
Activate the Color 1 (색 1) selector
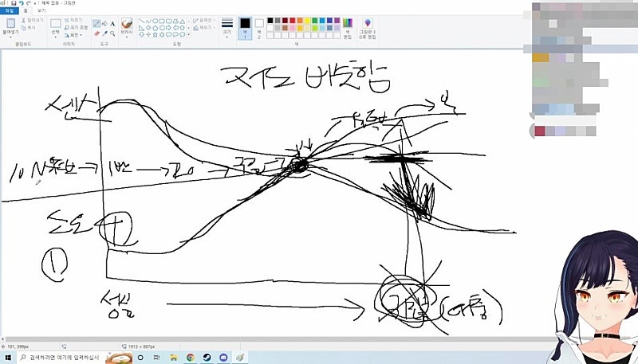(245, 28)
